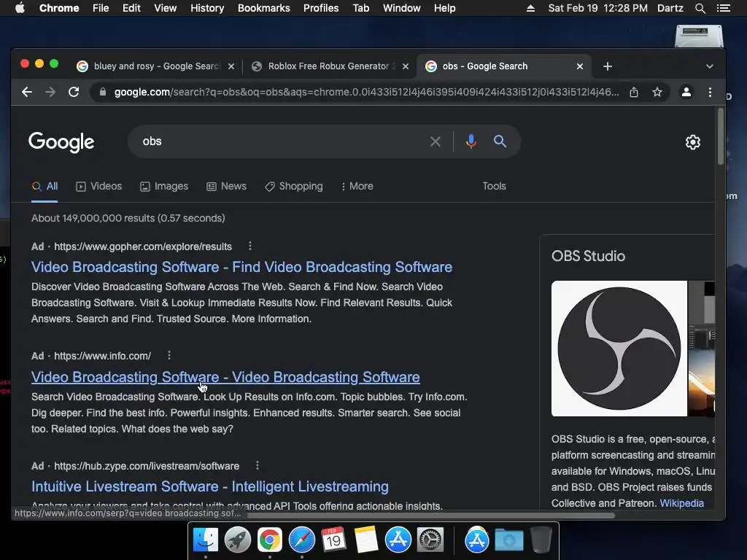Select the Images search filter
The height and width of the screenshot is (560, 747).
[x=164, y=186]
